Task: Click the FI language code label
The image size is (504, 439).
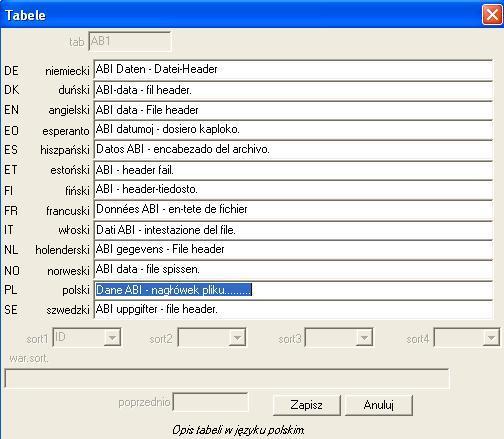Action: click(9, 191)
